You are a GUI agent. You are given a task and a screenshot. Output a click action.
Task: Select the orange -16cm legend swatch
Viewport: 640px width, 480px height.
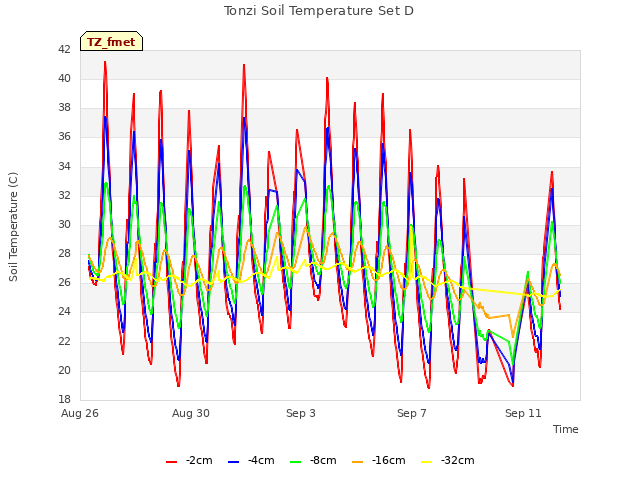click(x=358, y=462)
